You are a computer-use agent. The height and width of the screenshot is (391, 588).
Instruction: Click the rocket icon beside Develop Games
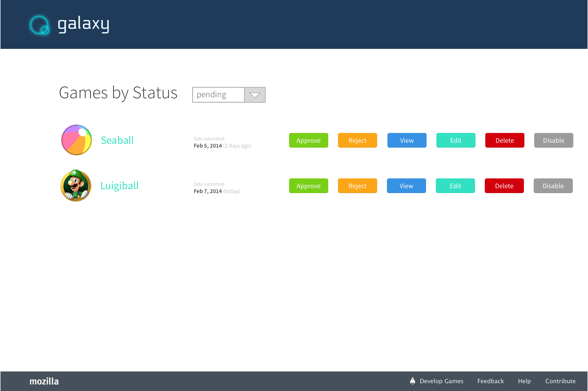pyautogui.click(x=413, y=381)
